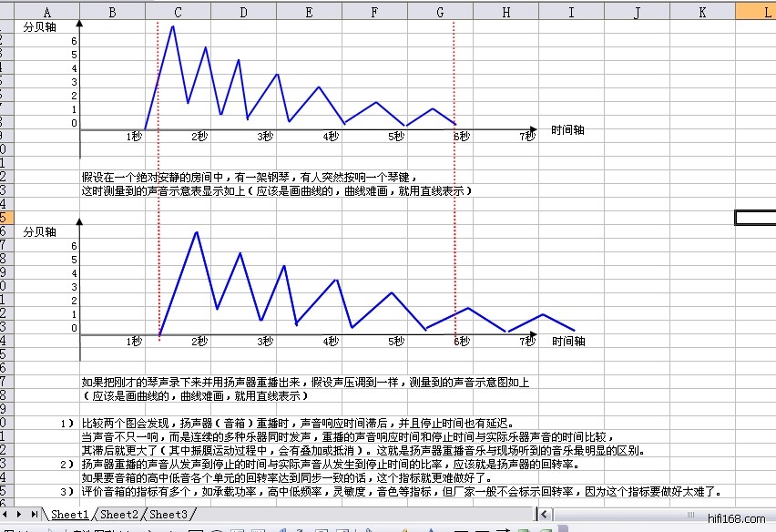Select the Sheet3 worksheet tab
Screen dimensions: 776x532
(x=169, y=516)
